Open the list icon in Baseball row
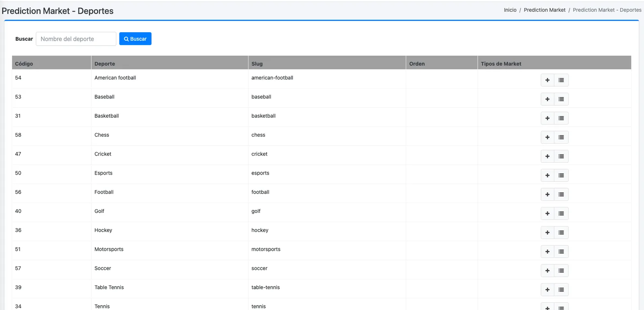The width and height of the screenshot is (644, 310). (x=561, y=99)
